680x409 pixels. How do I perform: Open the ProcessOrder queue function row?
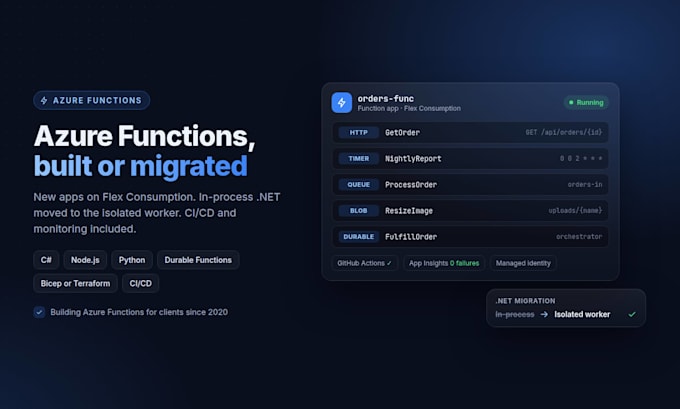[470, 184]
